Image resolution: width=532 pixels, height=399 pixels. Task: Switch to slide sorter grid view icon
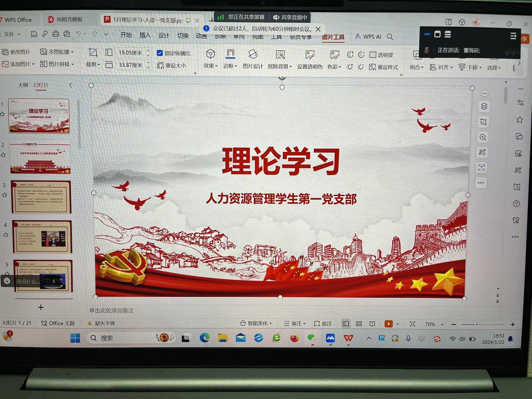tap(359, 324)
